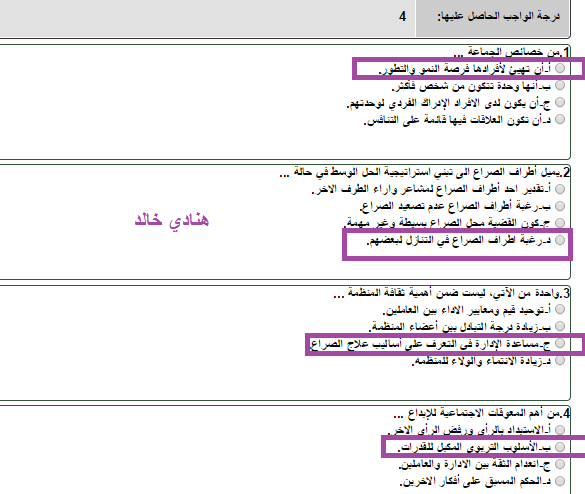Image resolution: width=585 pixels, height=494 pixels.
Task: Select radio option ب 'زيادة درجة التبادل بين أعضاء المنظمة'
Action: [560, 326]
